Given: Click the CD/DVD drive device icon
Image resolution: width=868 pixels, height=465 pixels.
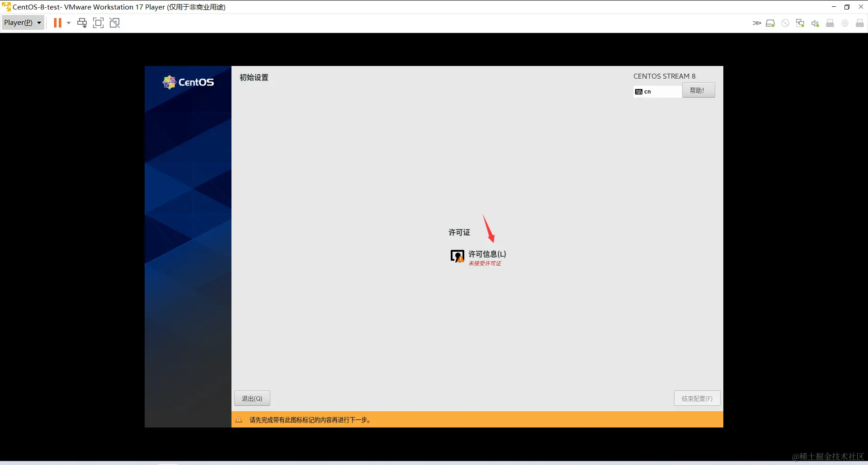Looking at the screenshot, I should (x=785, y=23).
